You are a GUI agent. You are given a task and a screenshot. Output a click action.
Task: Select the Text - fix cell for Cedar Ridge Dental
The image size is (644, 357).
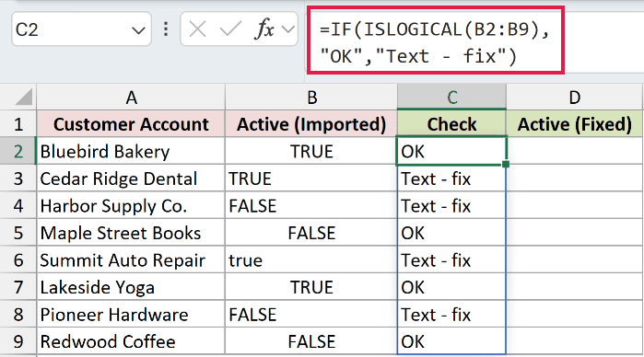(x=451, y=178)
